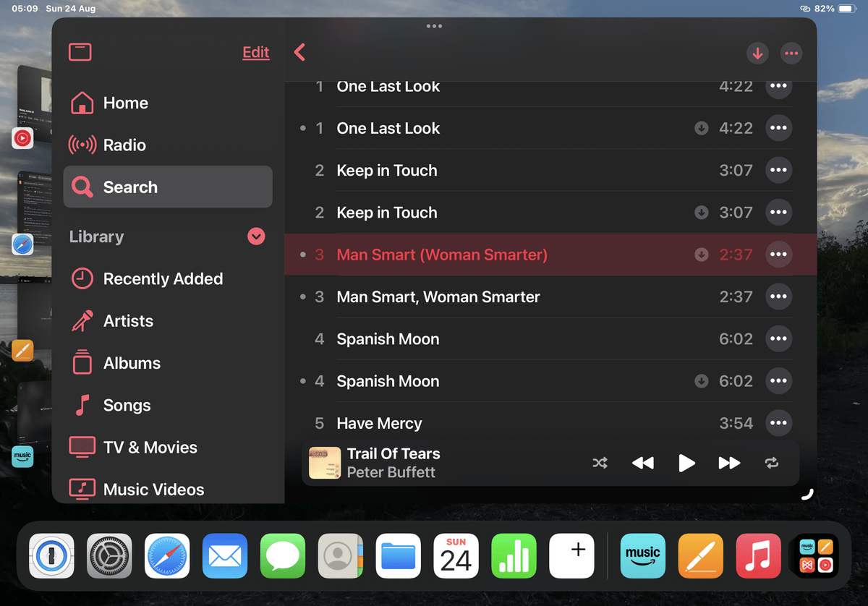Open Settings from the Dock

(109, 556)
